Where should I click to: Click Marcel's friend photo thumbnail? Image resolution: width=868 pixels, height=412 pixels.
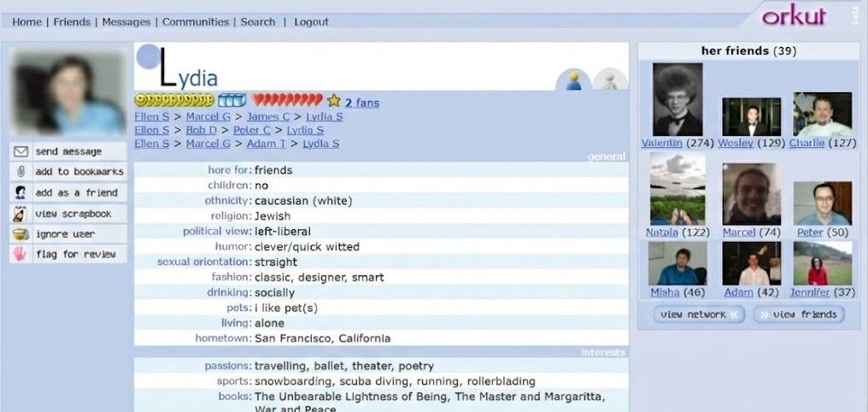click(751, 194)
